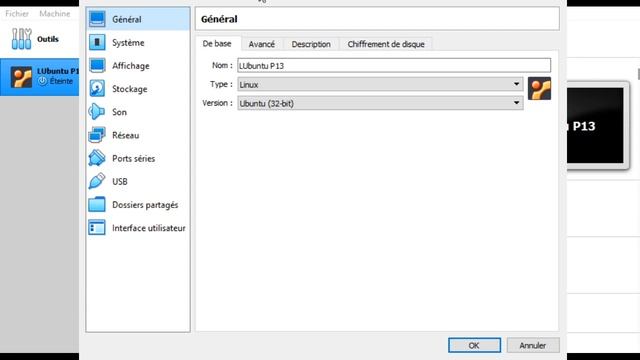640x360 pixels.
Task: Select the Réseau label in the settings list
Action: (125, 136)
